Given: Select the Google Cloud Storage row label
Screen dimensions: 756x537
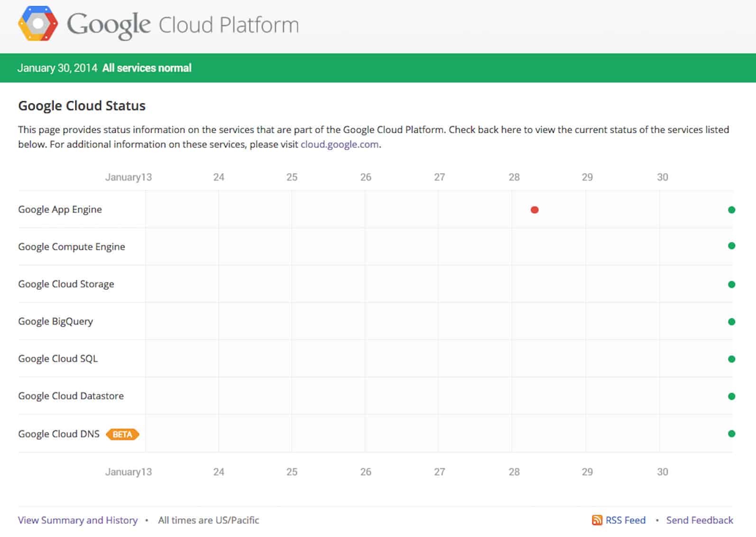Looking at the screenshot, I should pos(66,284).
